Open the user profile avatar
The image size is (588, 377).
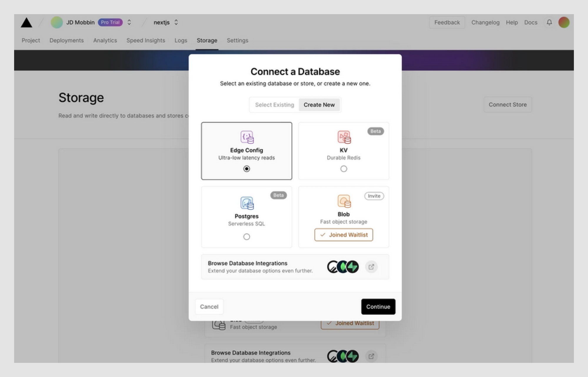pos(564,22)
